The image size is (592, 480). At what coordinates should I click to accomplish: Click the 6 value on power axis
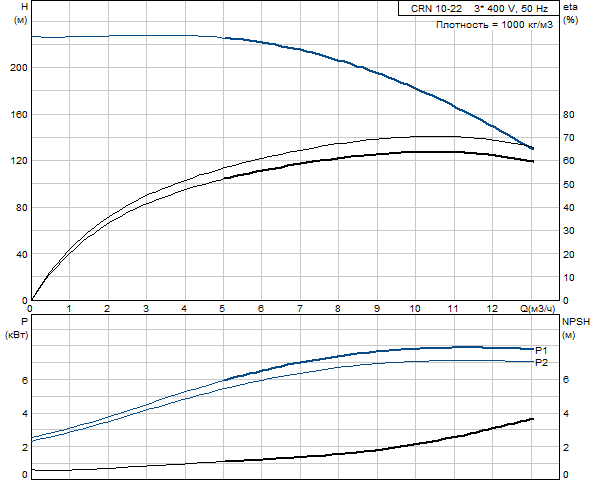(x=25, y=380)
